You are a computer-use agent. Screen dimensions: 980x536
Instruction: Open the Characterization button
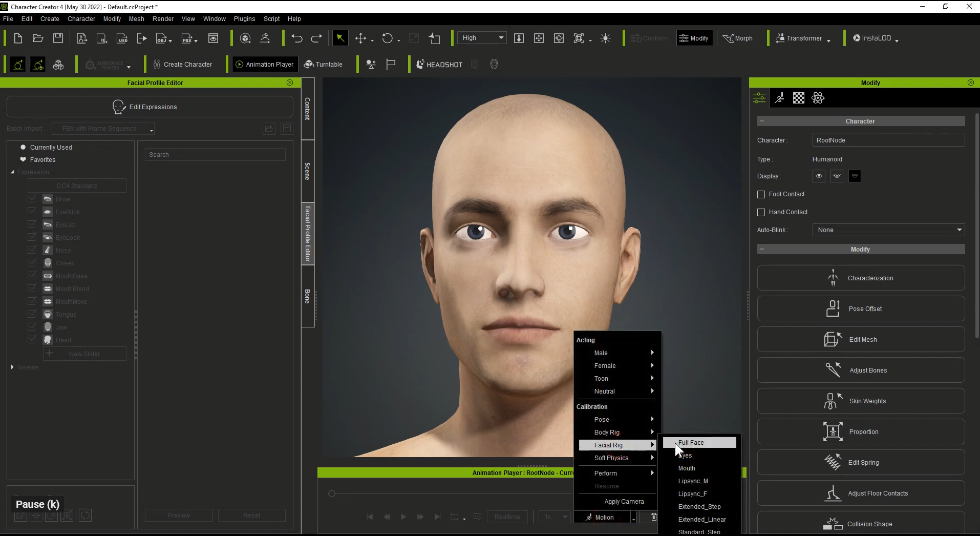tap(861, 278)
